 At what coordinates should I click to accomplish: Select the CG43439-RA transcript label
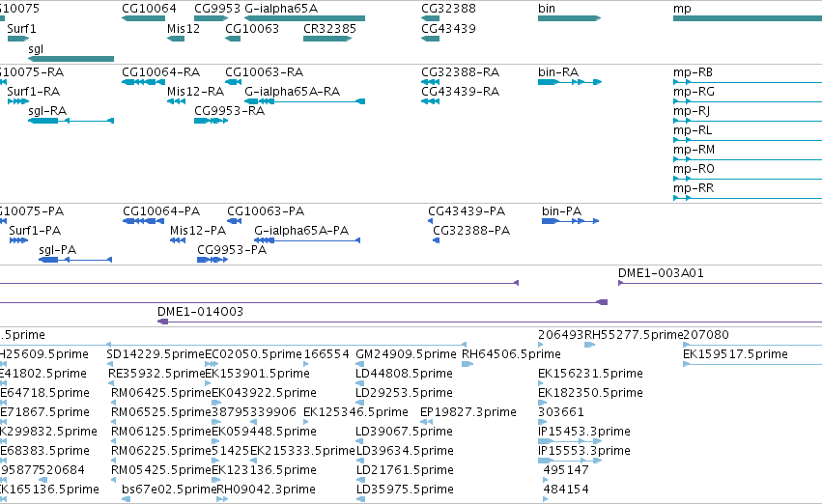[x=461, y=91]
